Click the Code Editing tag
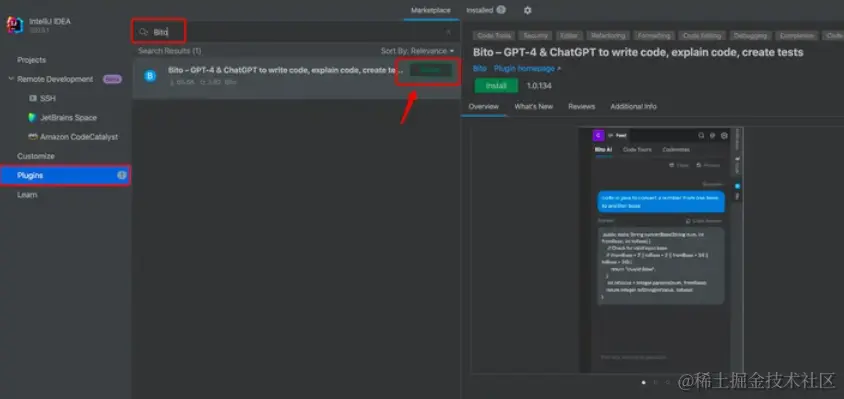 702,36
